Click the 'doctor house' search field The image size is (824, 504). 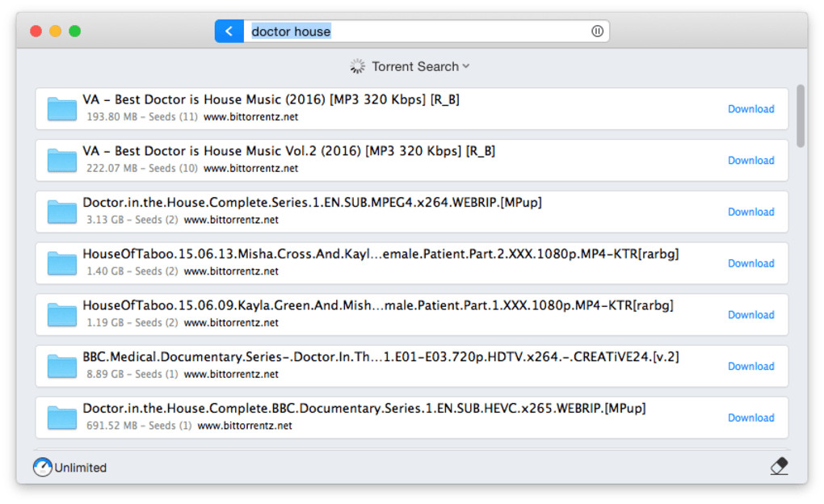tap(420, 31)
